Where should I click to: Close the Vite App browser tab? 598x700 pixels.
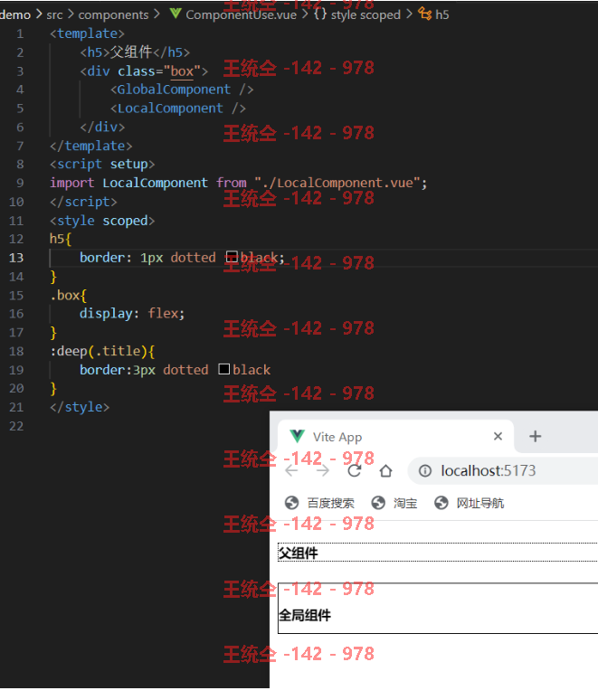[498, 436]
